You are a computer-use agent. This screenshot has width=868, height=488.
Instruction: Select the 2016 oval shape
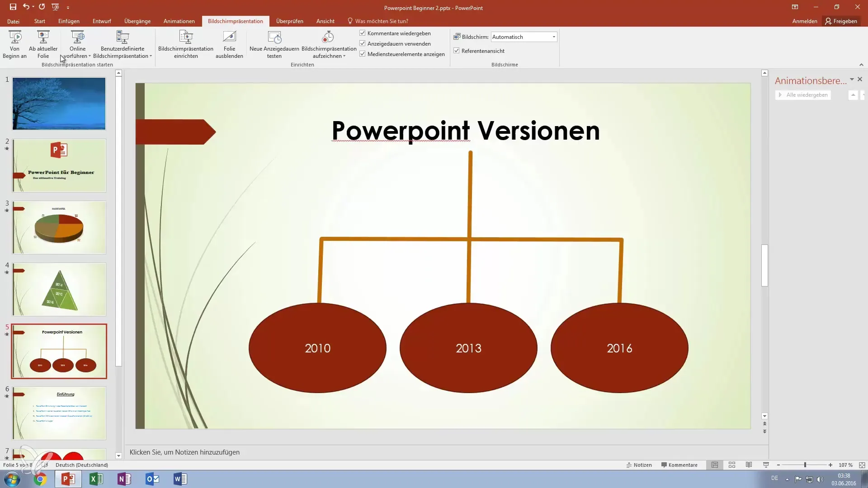pos(619,348)
